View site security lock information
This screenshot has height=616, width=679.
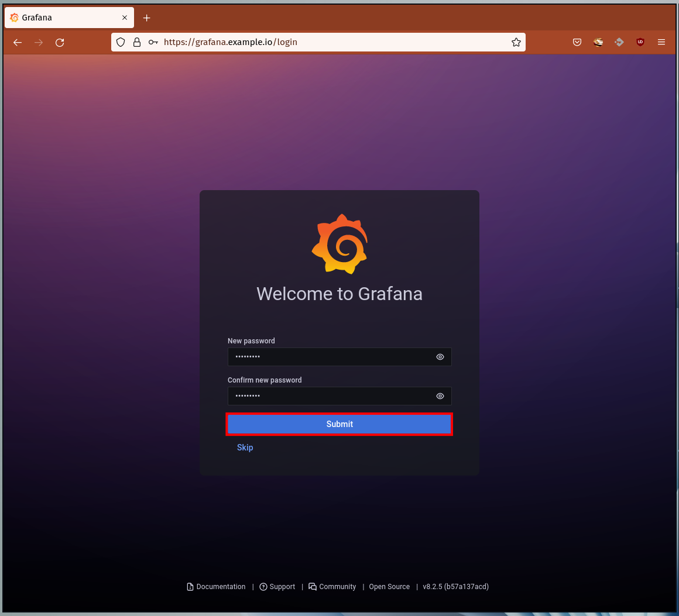pos(137,42)
